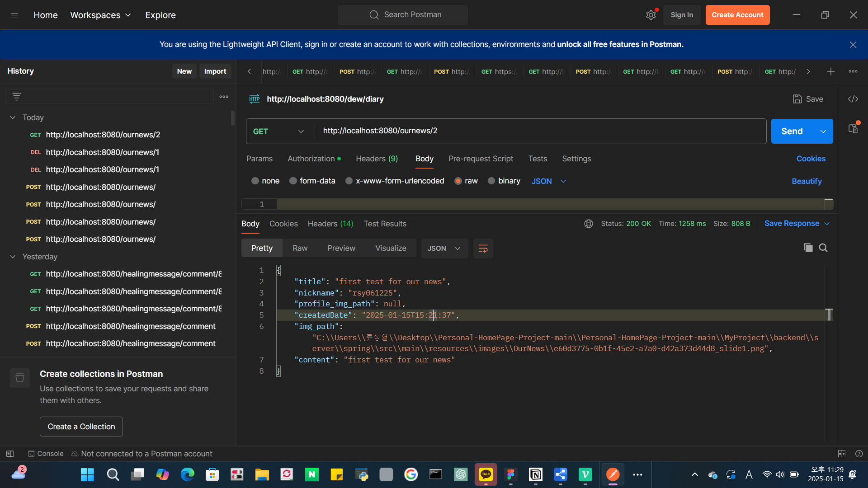Viewport: 868px width, 488px height.
Task: Click the Create Account button
Action: tap(738, 15)
